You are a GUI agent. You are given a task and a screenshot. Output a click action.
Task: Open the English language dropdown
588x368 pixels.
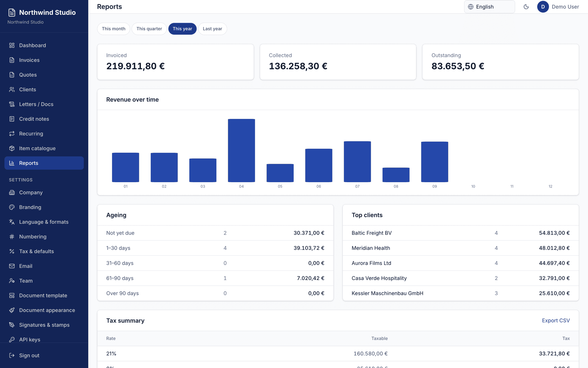[490, 7]
